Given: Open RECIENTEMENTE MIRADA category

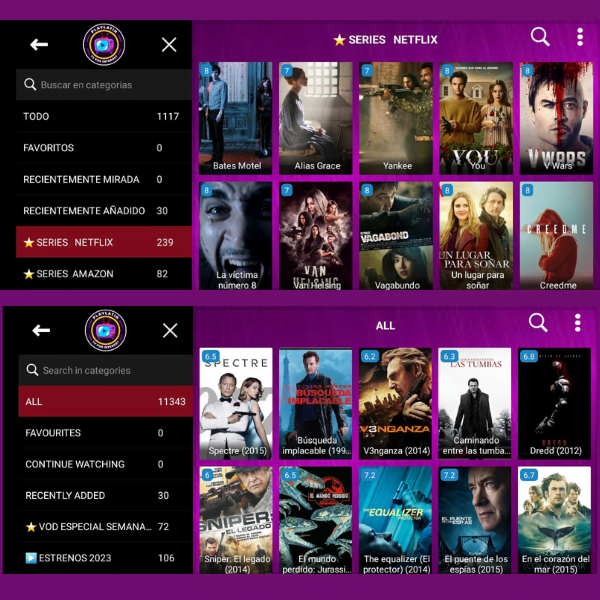Looking at the screenshot, I should [104, 179].
